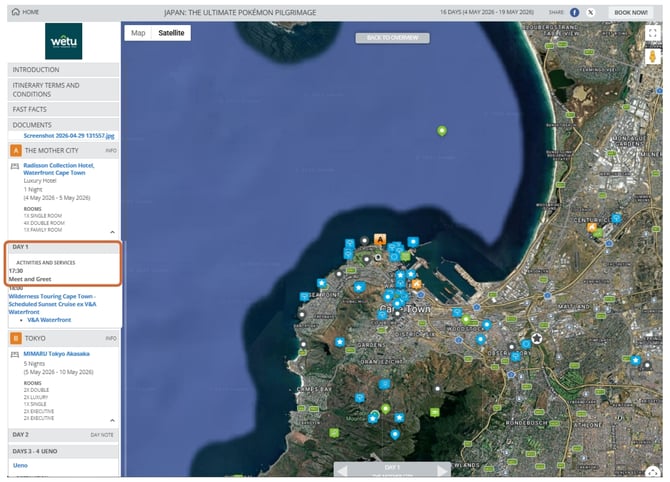Open Radisson Collection Hotel Waterfront link
This screenshot has height=482, width=670.
(59, 169)
